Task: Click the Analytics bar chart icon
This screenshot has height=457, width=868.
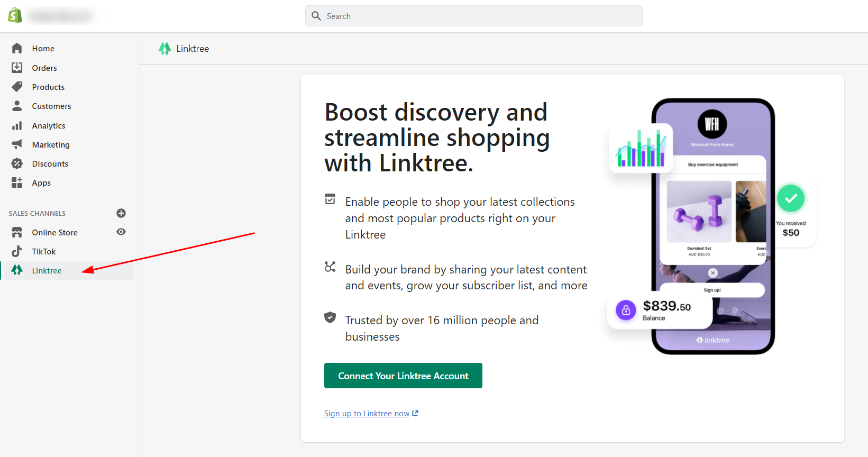Action: point(17,125)
